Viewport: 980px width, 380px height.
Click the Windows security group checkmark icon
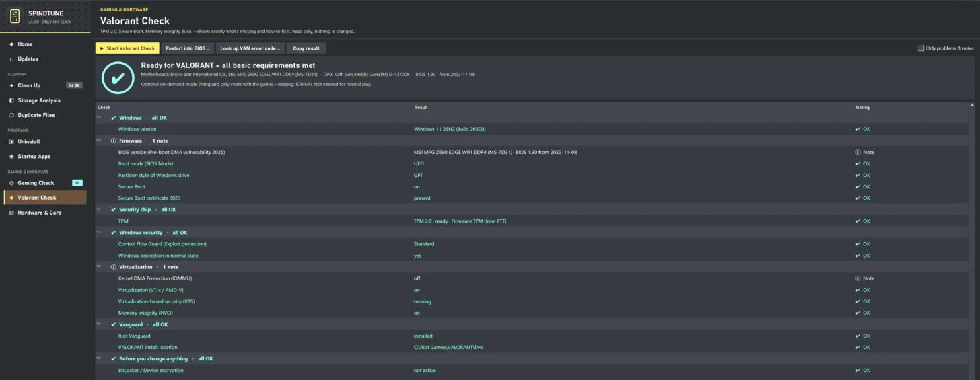pyautogui.click(x=113, y=233)
